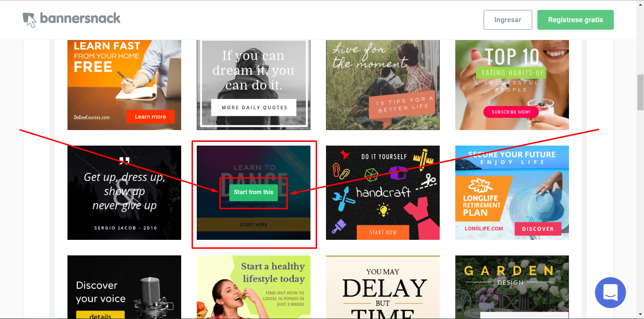The width and height of the screenshot is (644, 319).
Task: Select the healthy lifestyle template
Action: (253, 287)
